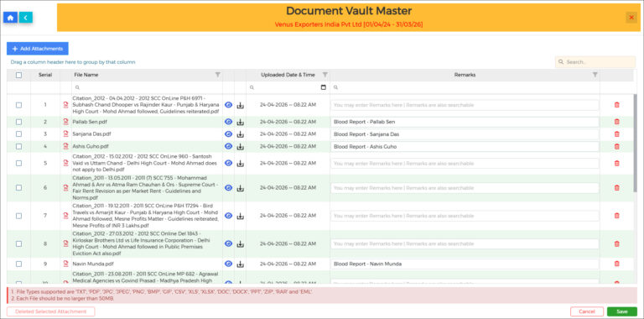This screenshot has height=319, width=644.
Task: Preview the Pallab Sen.pdf file
Action: point(229,122)
